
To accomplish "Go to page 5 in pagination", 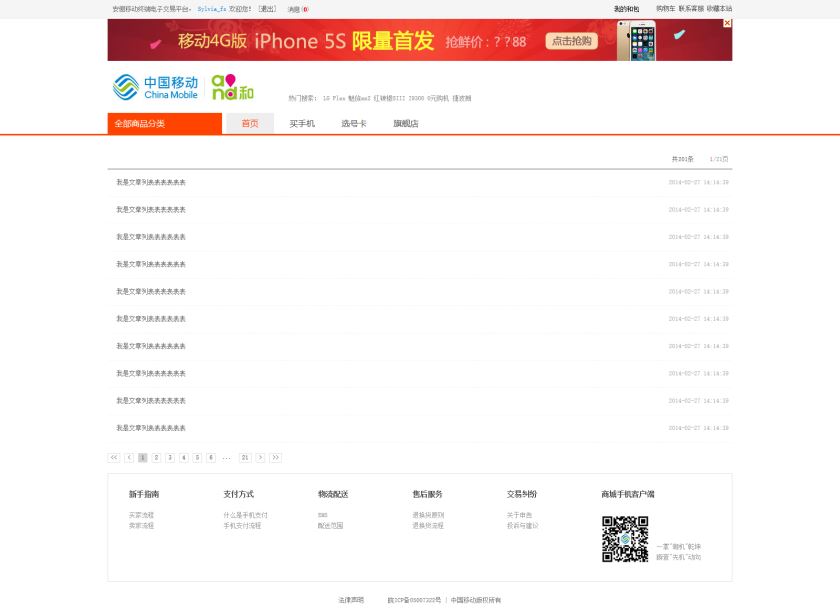I will (197, 457).
